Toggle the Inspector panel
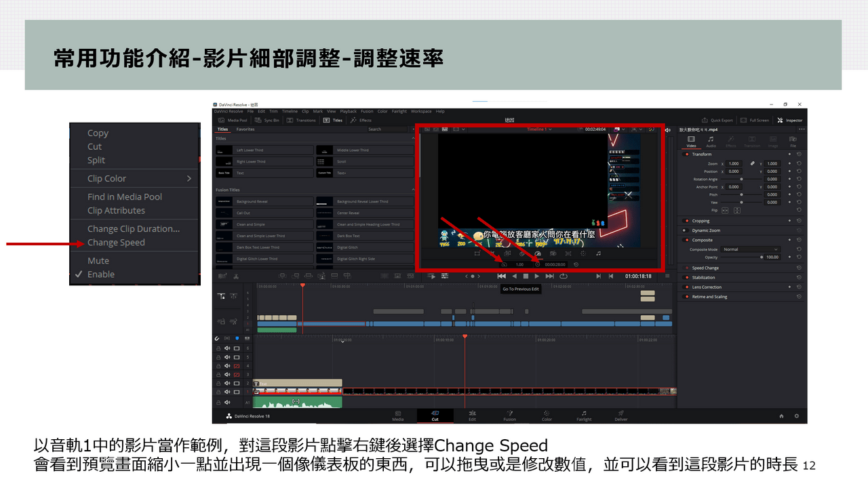The height and width of the screenshot is (488, 868). (789, 120)
